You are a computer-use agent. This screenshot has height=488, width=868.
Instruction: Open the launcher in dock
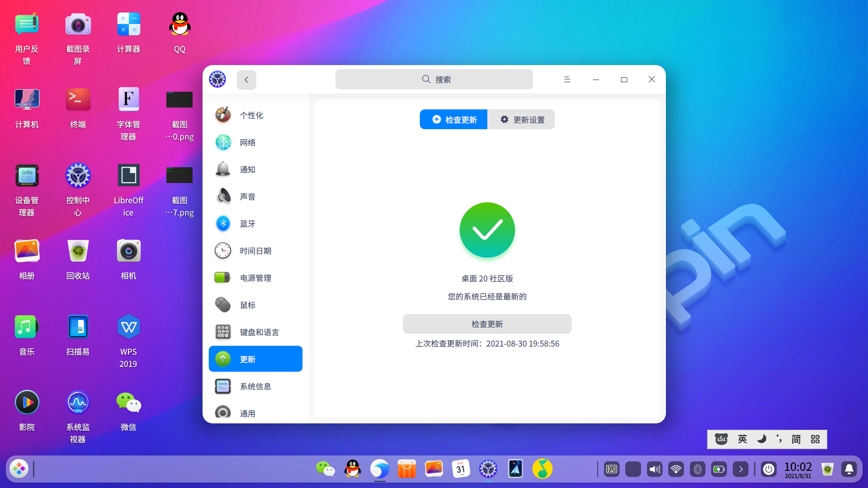click(x=19, y=469)
